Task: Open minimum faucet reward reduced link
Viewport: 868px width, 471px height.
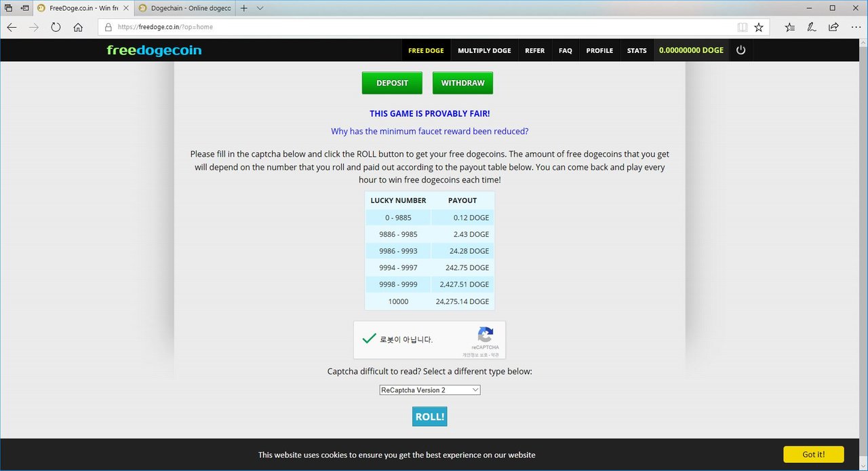Action: (x=430, y=132)
